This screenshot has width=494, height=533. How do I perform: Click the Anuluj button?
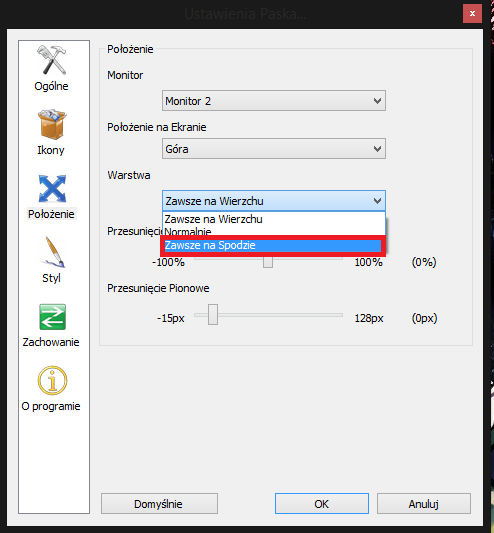(424, 503)
